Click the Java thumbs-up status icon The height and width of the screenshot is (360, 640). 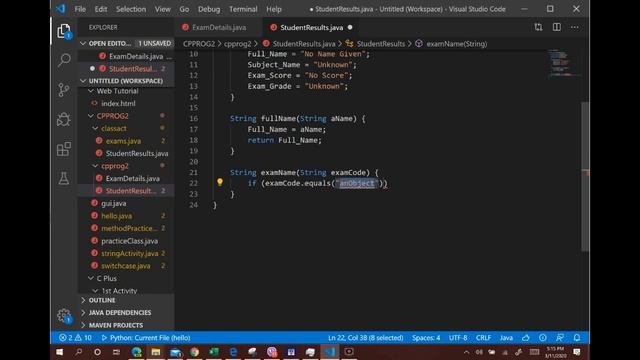[526, 338]
